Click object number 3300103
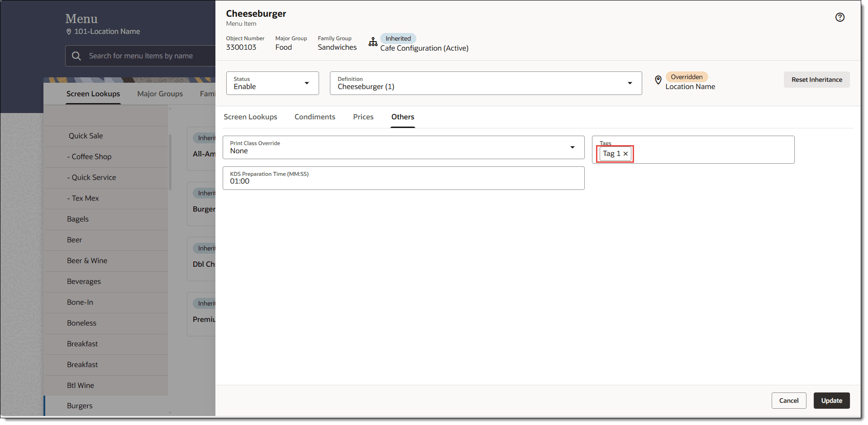 (x=241, y=47)
